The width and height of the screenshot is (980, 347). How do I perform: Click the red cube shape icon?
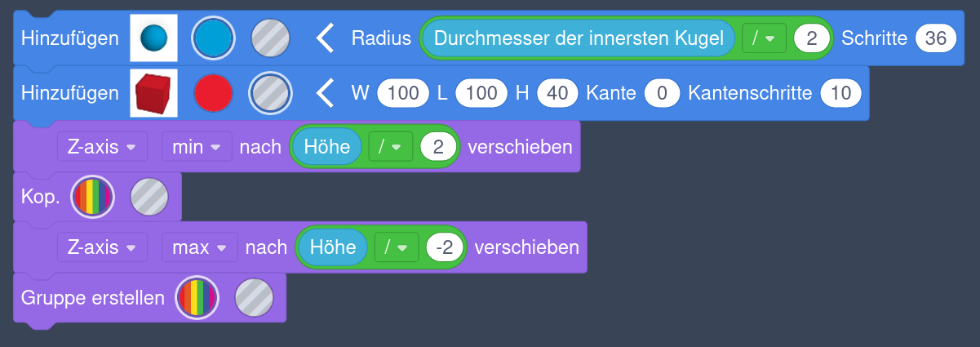153,93
